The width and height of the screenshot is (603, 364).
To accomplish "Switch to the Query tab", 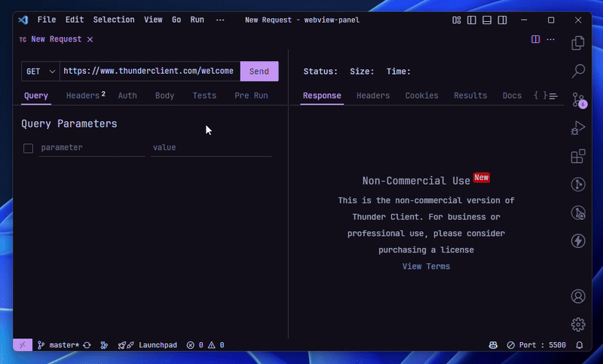I will pos(36,96).
